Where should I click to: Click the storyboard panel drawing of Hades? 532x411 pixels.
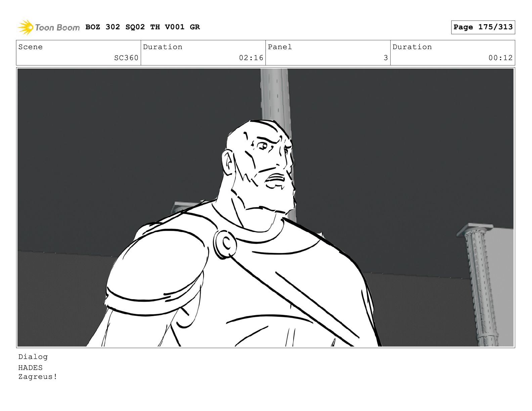pos(265,208)
